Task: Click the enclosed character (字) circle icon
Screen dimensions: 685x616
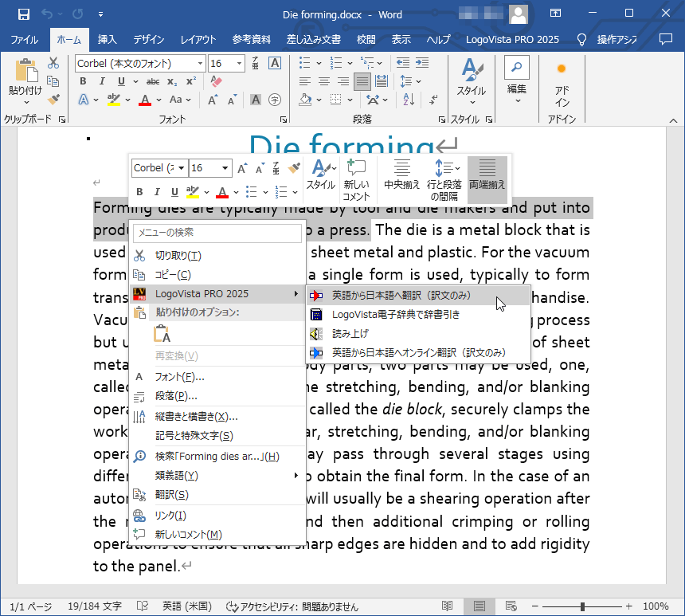Action: 274,100
